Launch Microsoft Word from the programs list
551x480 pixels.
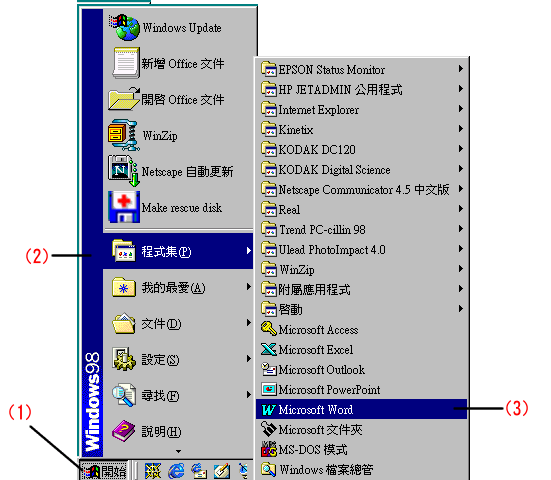click(362, 409)
